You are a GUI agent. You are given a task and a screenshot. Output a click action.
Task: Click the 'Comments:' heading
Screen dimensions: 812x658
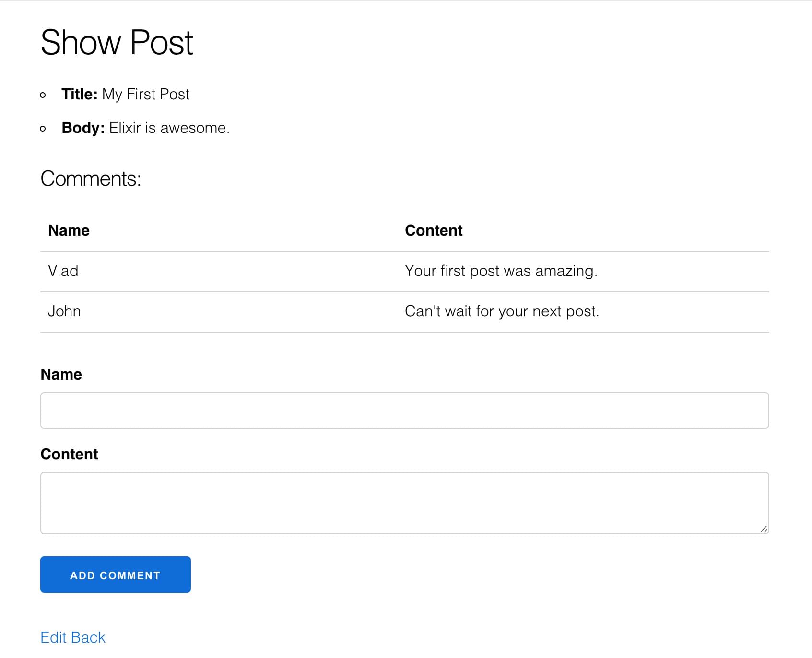pos(91,179)
